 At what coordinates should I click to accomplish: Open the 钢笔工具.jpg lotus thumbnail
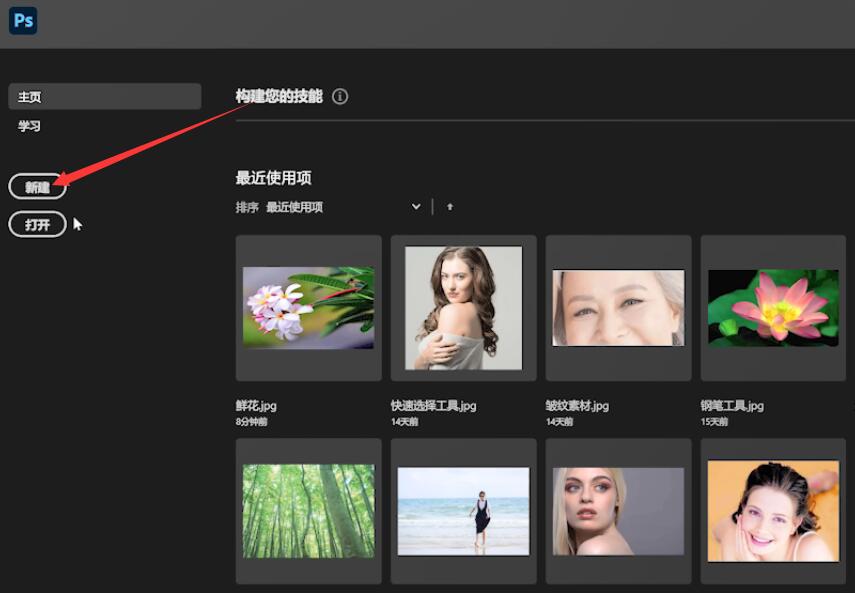click(773, 308)
